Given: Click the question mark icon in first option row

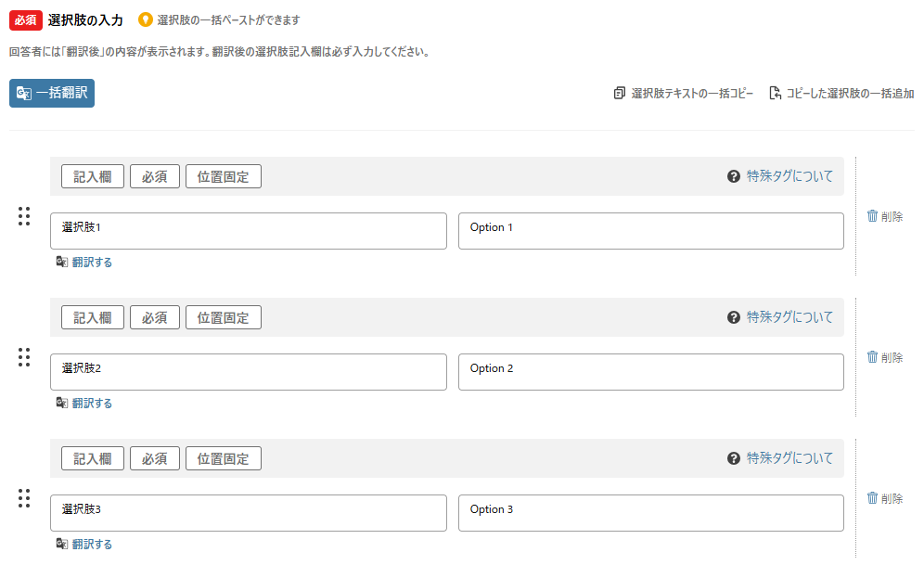Looking at the screenshot, I should click(x=734, y=176).
